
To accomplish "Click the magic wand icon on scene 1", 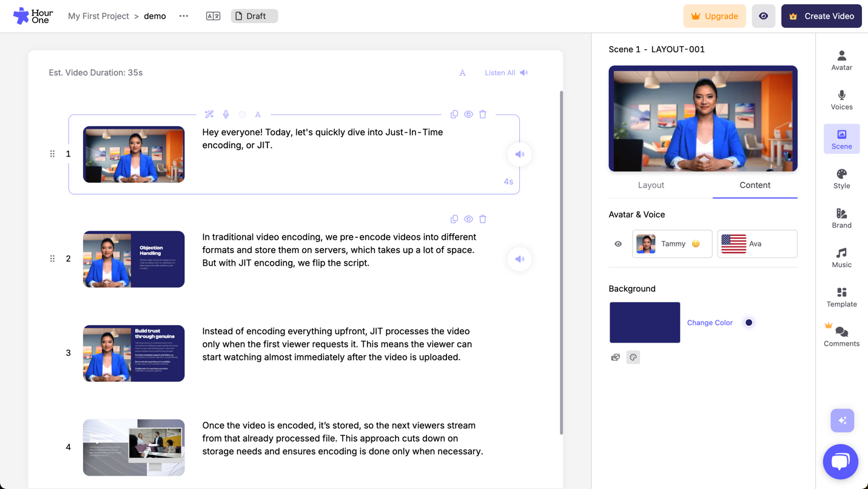I will tap(209, 114).
